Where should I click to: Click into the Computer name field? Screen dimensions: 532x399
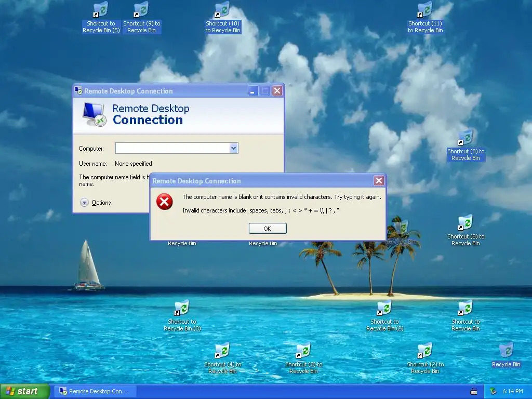[172, 148]
